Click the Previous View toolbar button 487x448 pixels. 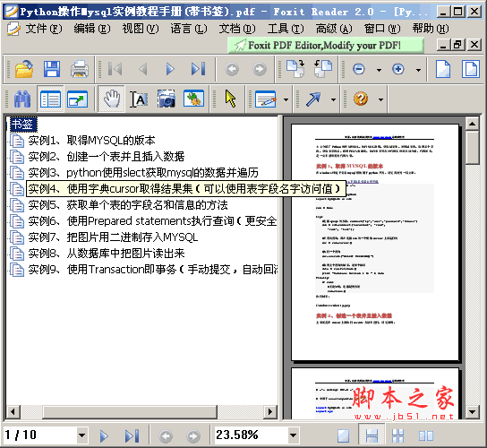coord(232,69)
